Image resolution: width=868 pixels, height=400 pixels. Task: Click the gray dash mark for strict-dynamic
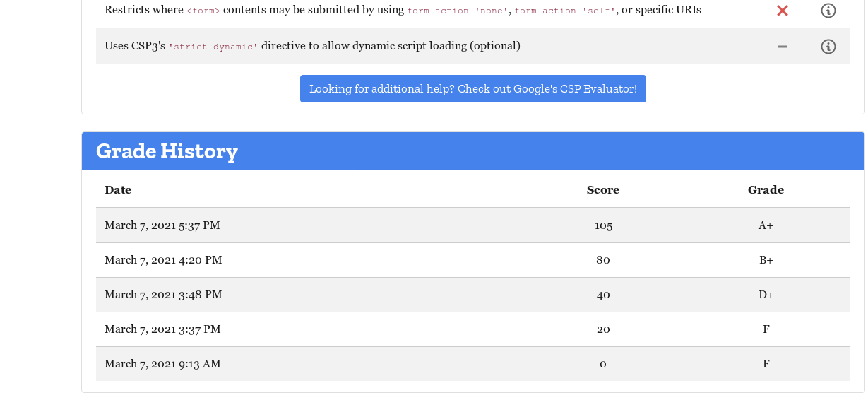tap(782, 47)
